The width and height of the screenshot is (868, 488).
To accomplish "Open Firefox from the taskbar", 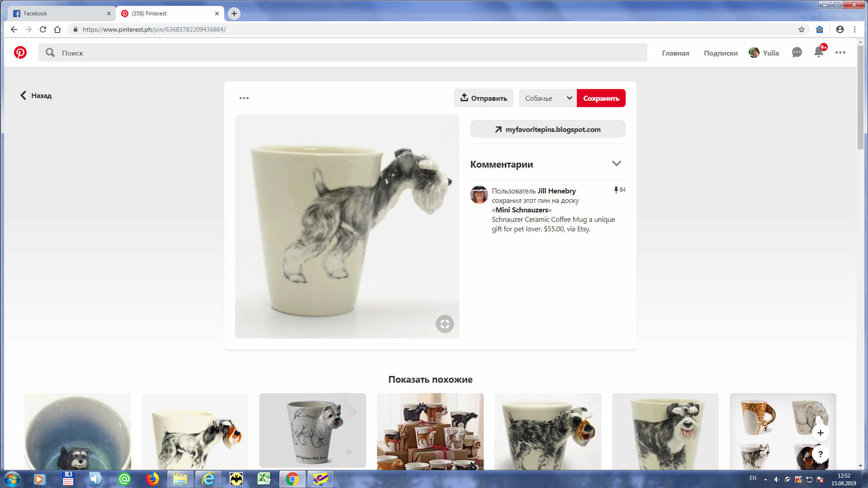I will tap(152, 479).
